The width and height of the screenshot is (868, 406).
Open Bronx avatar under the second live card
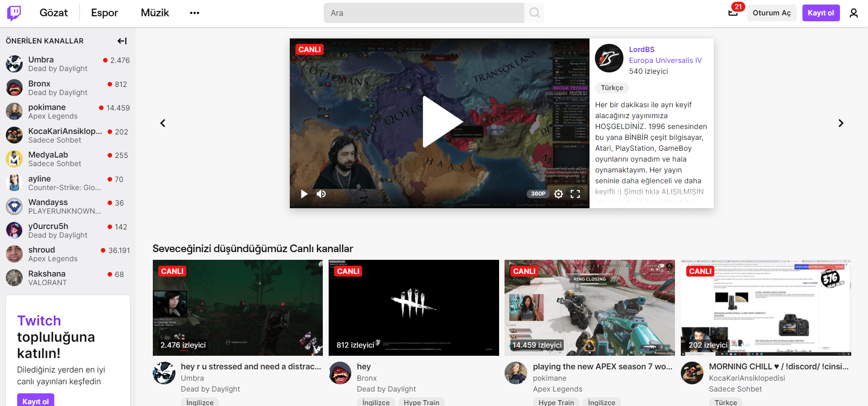(x=340, y=373)
